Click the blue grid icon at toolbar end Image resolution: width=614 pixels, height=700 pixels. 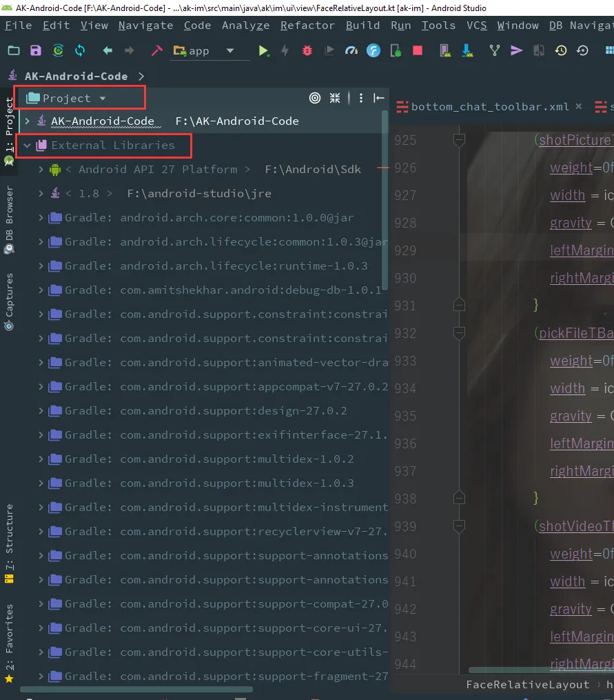(x=609, y=50)
